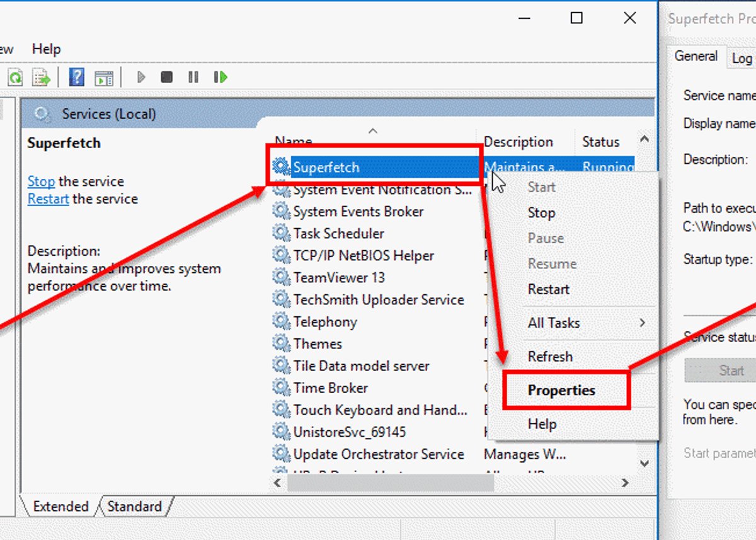Image resolution: width=756 pixels, height=540 pixels.
Task: Open the Log On tab in Superfetch Properties
Action: click(x=742, y=59)
